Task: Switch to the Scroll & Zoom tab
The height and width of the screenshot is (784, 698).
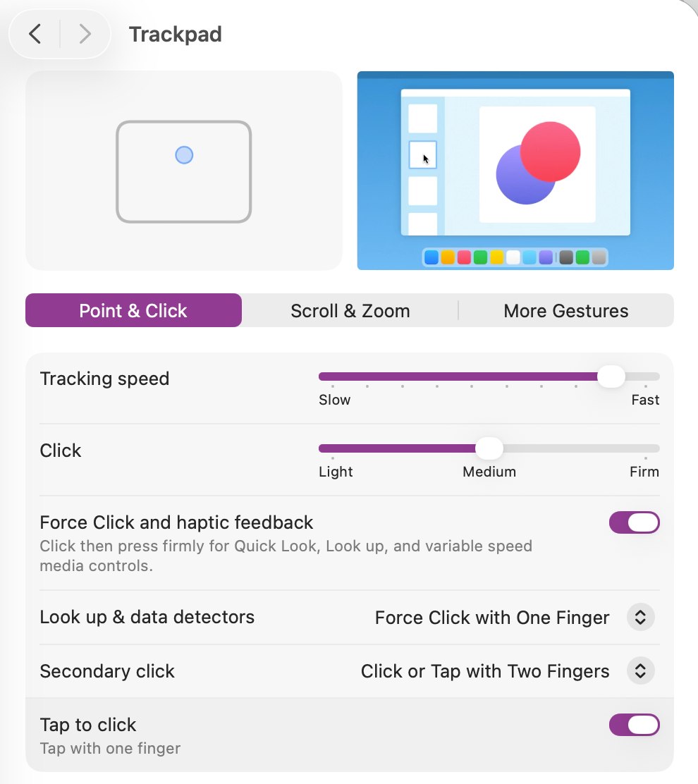Action: (x=350, y=311)
